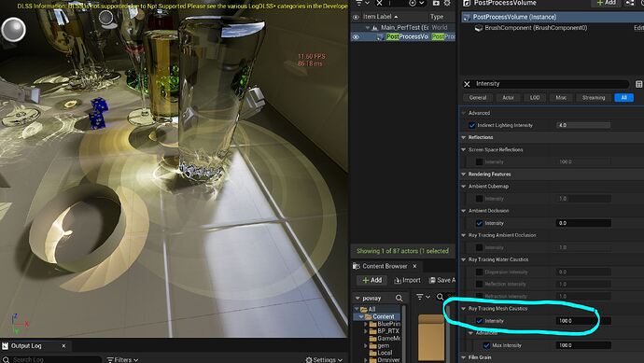Click Add in the Content Browser
This screenshot has height=363, width=644.
(x=372, y=280)
